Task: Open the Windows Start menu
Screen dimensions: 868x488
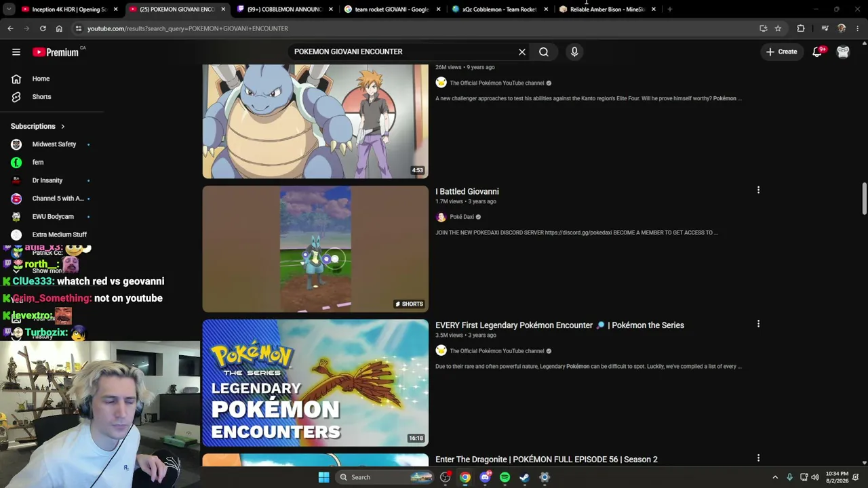Action: (x=323, y=477)
